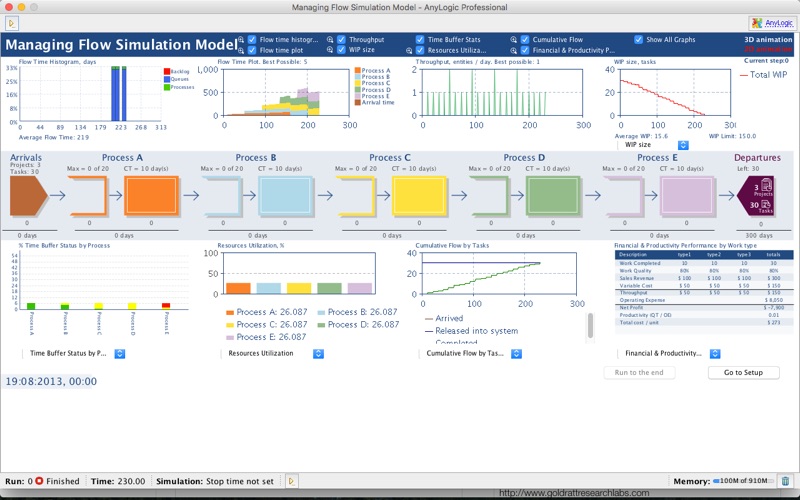Click the Total WIP legend entry
Screen dimensions: 800x500
763,74
